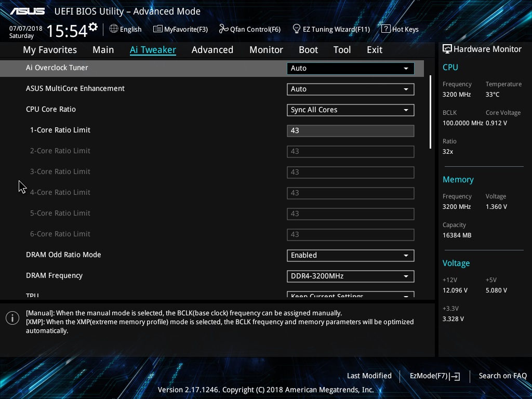Image resolution: width=532 pixels, height=399 pixels.
Task: Open the Monitor tab
Action: pos(267,50)
